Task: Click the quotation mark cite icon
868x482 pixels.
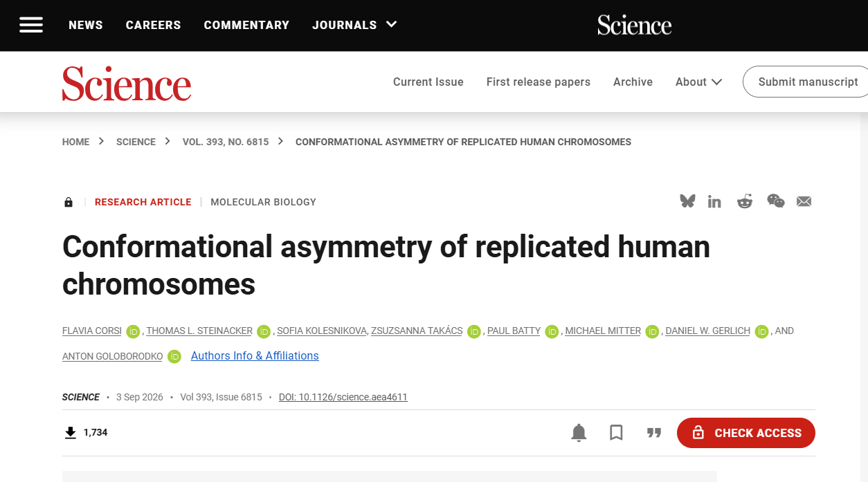Action: [654, 433]
